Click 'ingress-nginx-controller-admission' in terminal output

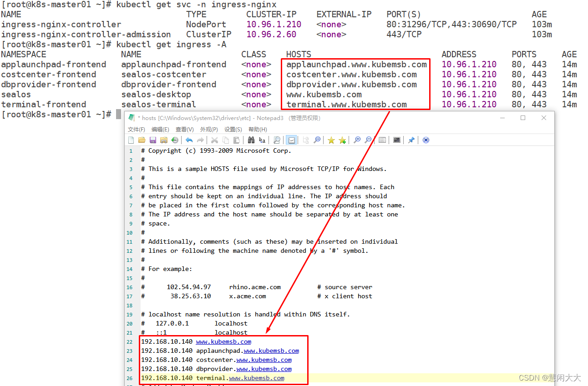point(86,35)
